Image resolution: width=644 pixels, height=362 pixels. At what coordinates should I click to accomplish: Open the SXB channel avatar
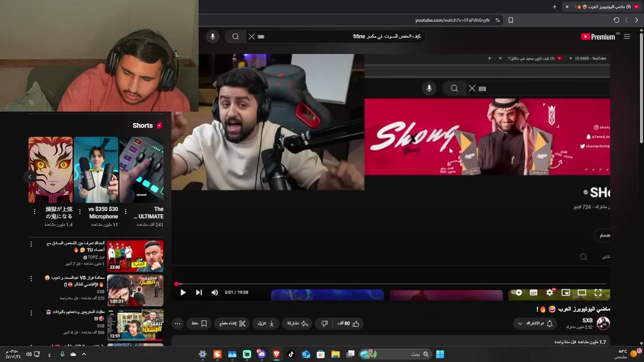point(603,323)
